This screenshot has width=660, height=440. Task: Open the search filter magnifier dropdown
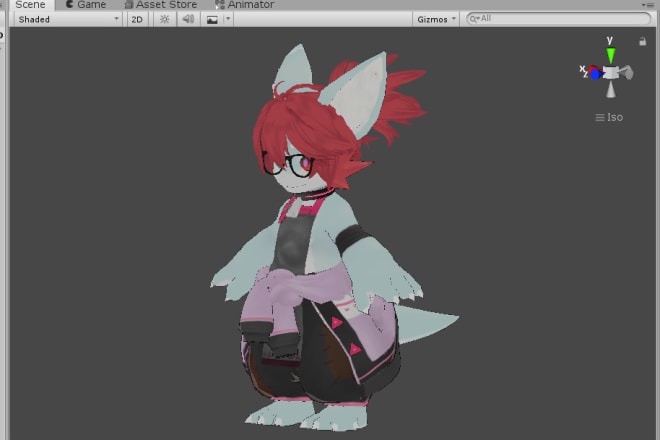point(474,19)
